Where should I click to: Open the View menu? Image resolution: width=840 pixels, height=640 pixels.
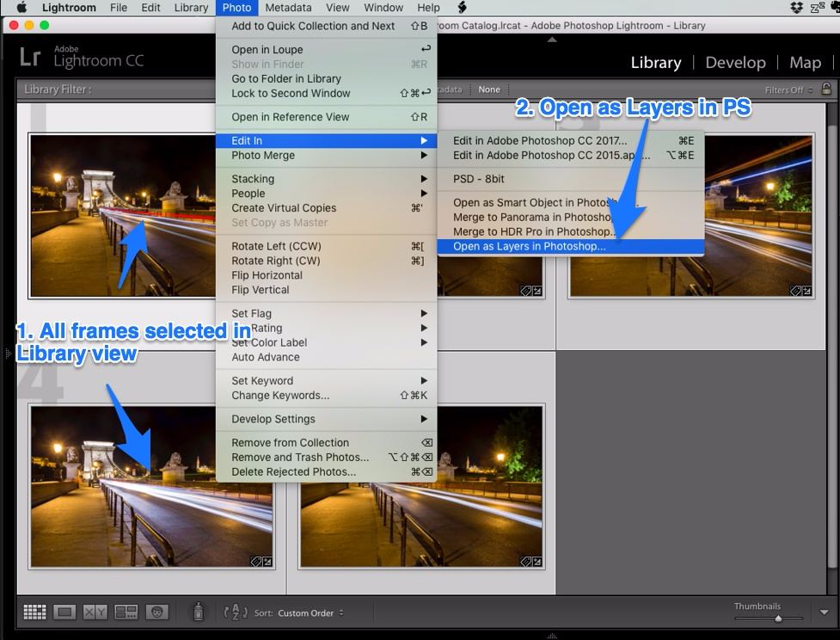point(338,8)
